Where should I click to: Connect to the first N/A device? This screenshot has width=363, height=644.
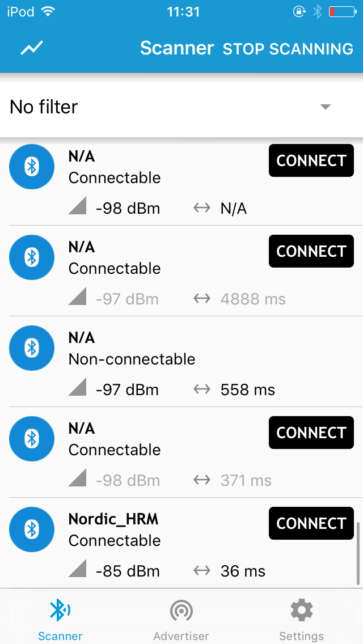tap(311, 160)
